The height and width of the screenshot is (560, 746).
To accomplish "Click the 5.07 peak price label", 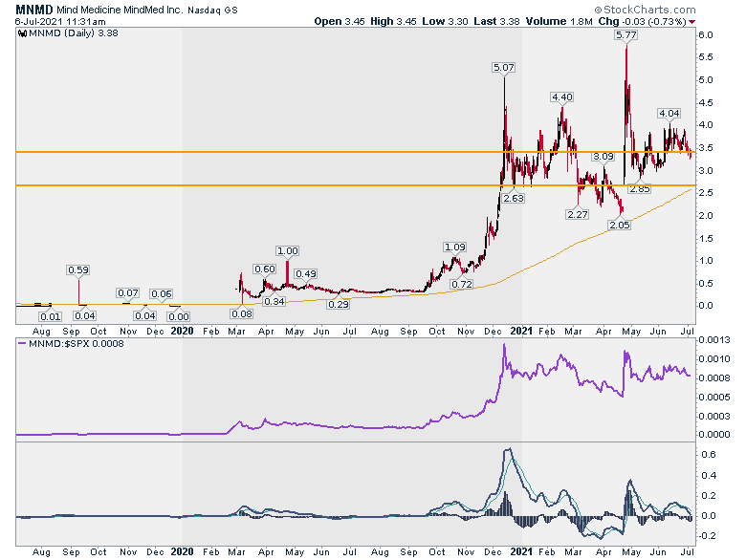I will [x=503, y=68].
